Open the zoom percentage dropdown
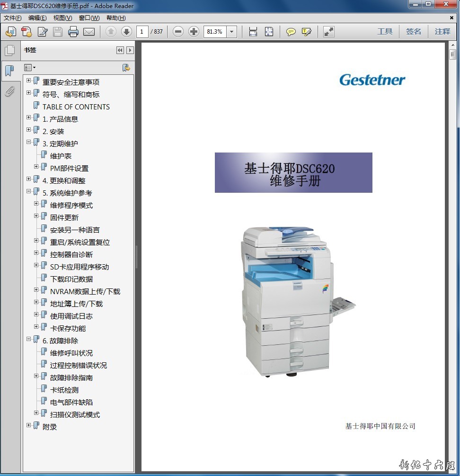Viewport: 460px width, 476px height. coord(231,32)
